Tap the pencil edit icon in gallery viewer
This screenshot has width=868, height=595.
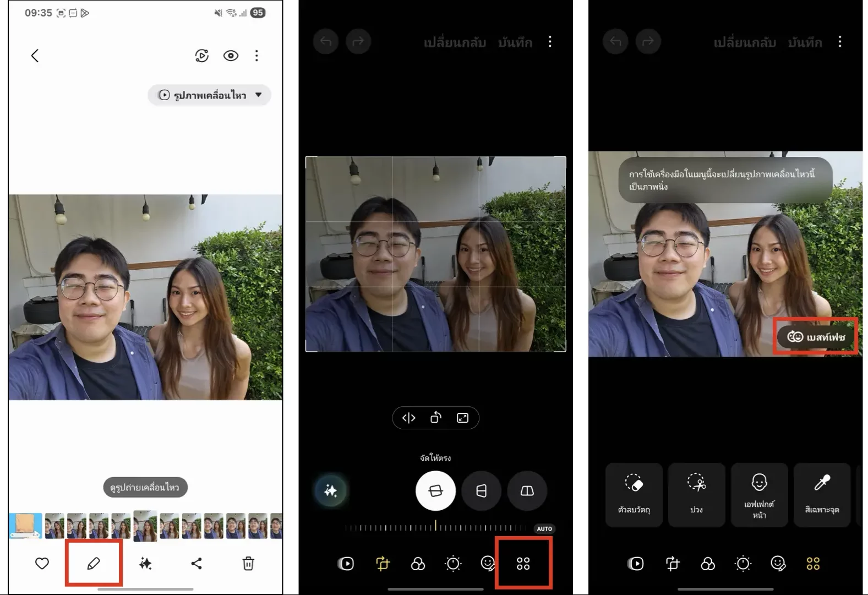pos(94,563)
